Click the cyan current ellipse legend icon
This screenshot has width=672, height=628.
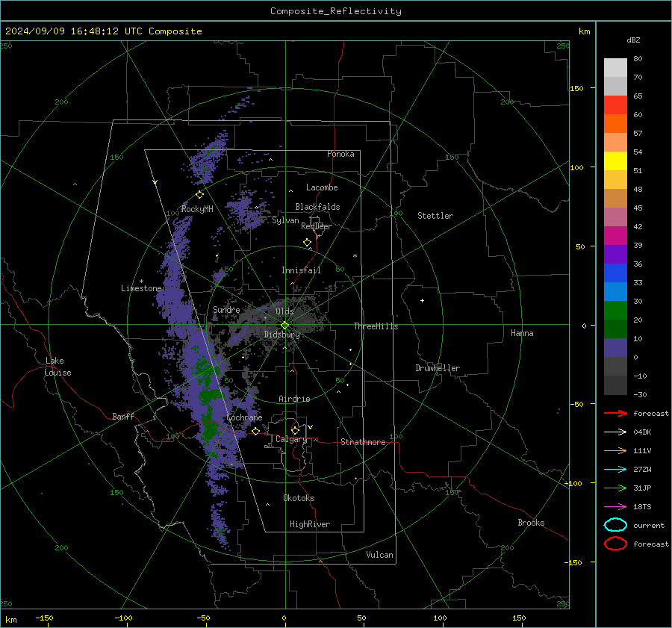[615, 525]
